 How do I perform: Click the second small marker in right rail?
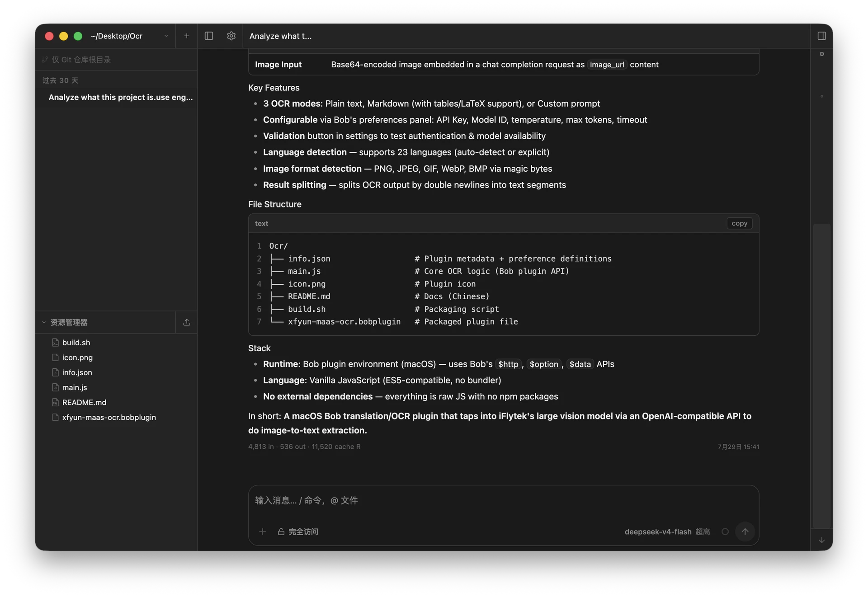pos(822,96)
